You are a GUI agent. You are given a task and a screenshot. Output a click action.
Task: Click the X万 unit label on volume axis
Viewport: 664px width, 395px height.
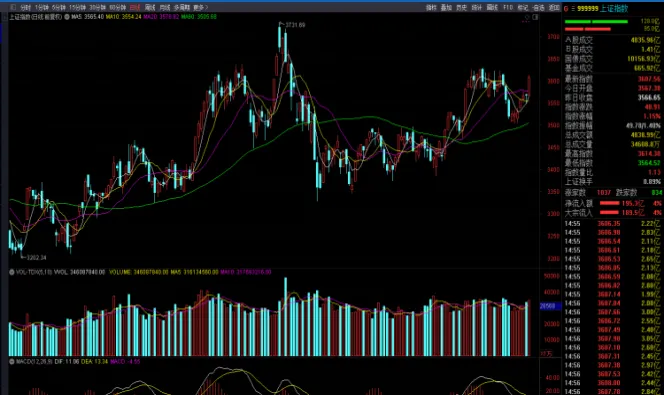[x=547, y=353]
